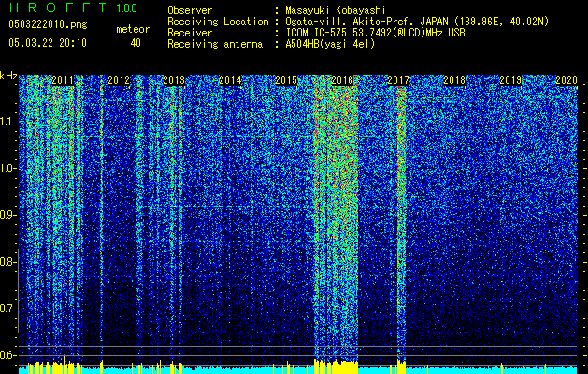Click the A504HB(yagi 4el) antenna text
This screenshot has width=588, height=374.
330,44
